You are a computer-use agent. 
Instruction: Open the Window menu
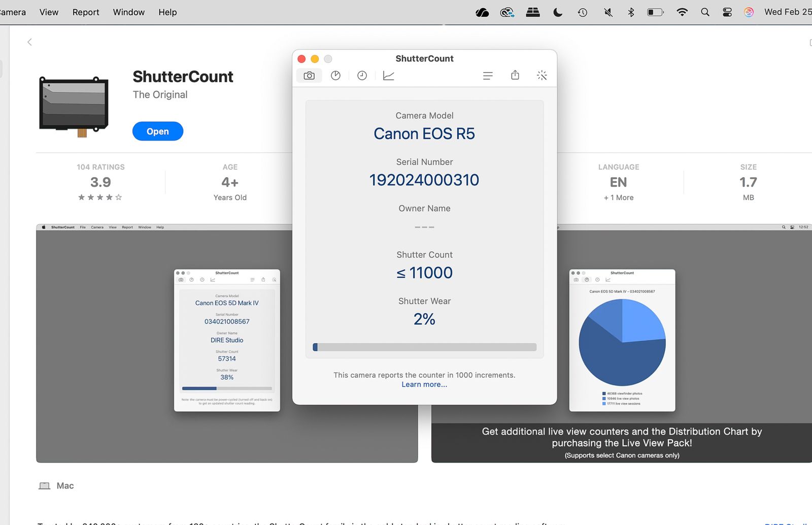click(x=128, y=12)
